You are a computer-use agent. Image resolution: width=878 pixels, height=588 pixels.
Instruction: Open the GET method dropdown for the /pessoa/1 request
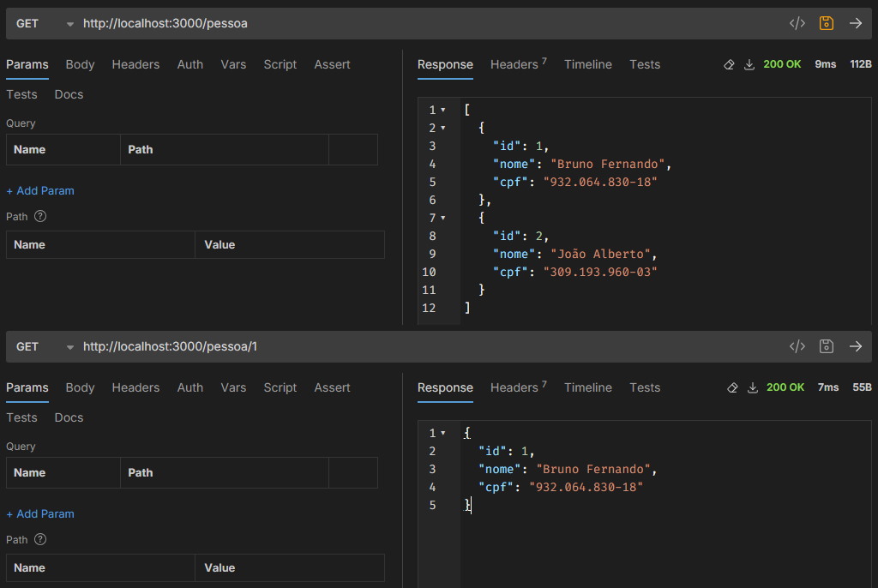70,347
